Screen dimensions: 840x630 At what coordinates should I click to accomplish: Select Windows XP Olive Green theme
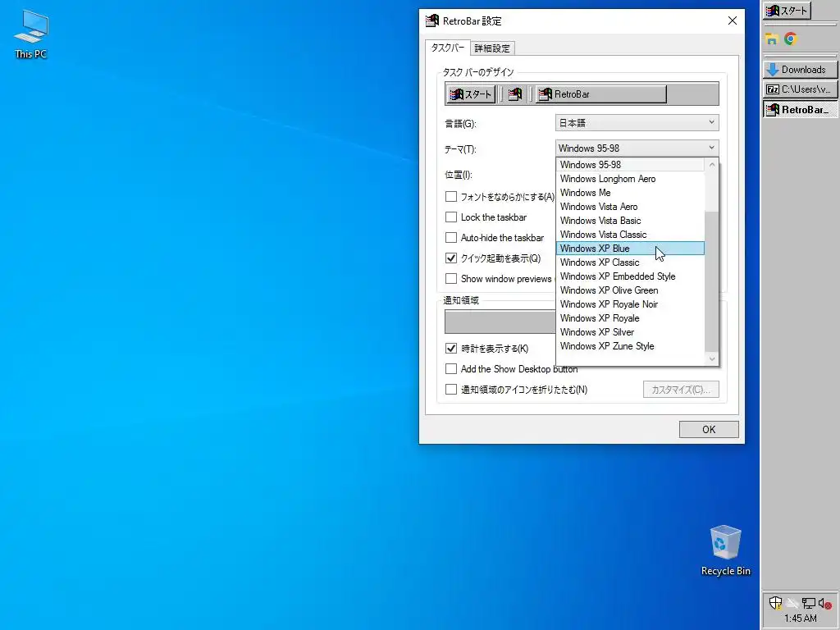tap(631, 290)
